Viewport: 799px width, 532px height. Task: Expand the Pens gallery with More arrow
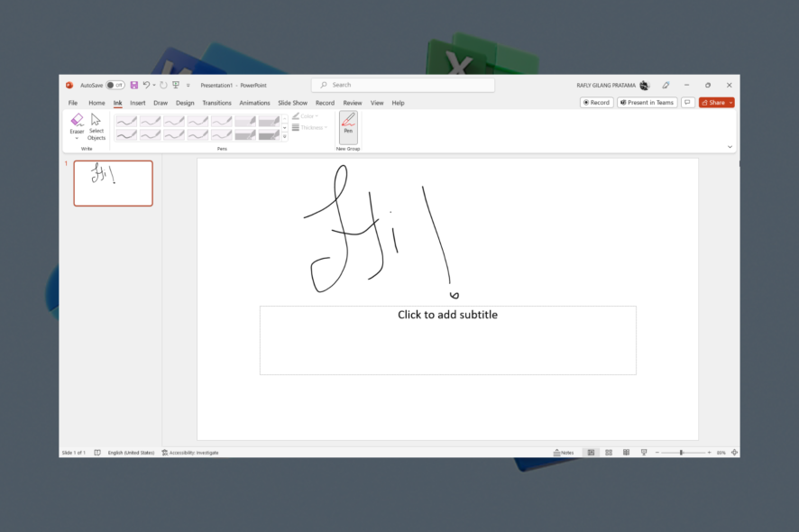pyautogui.click(x=285, y=136)
